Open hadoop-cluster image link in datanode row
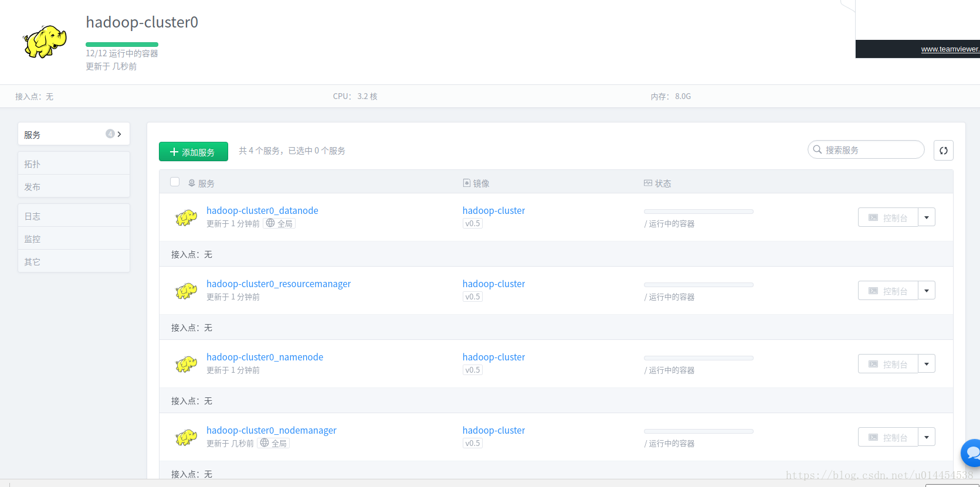This screenshot has width=980, height=487. [x=494, y=210]
